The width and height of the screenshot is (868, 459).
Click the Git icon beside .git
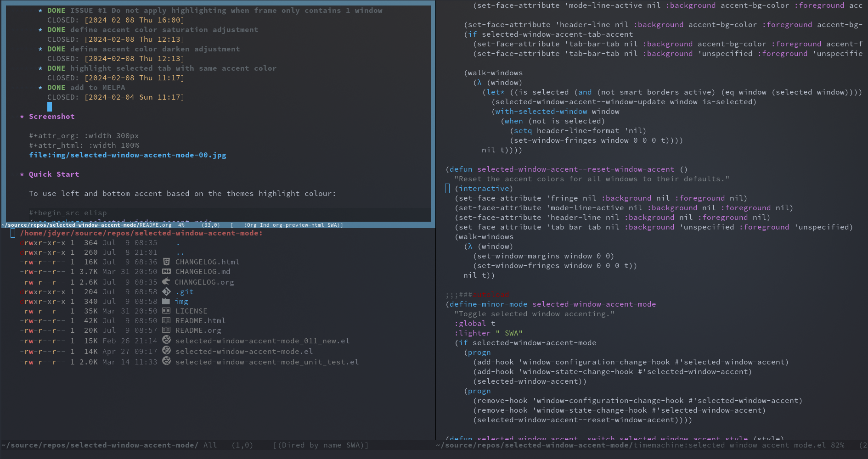pos(166,291)
